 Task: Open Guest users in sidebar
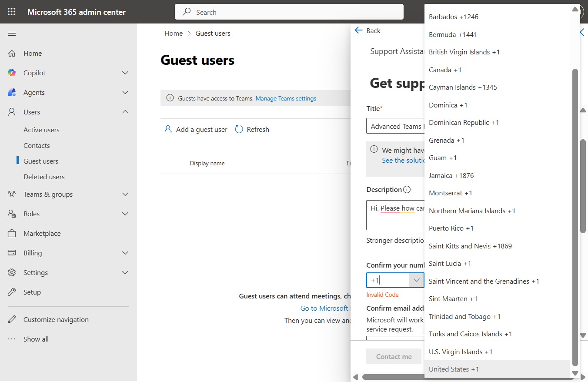[41, 161]
